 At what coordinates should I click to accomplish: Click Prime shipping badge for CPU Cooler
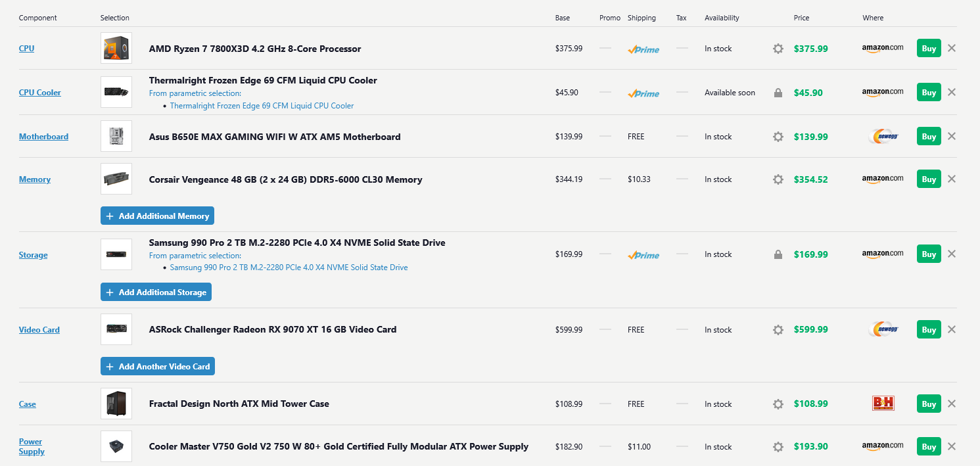coord(643,93)
